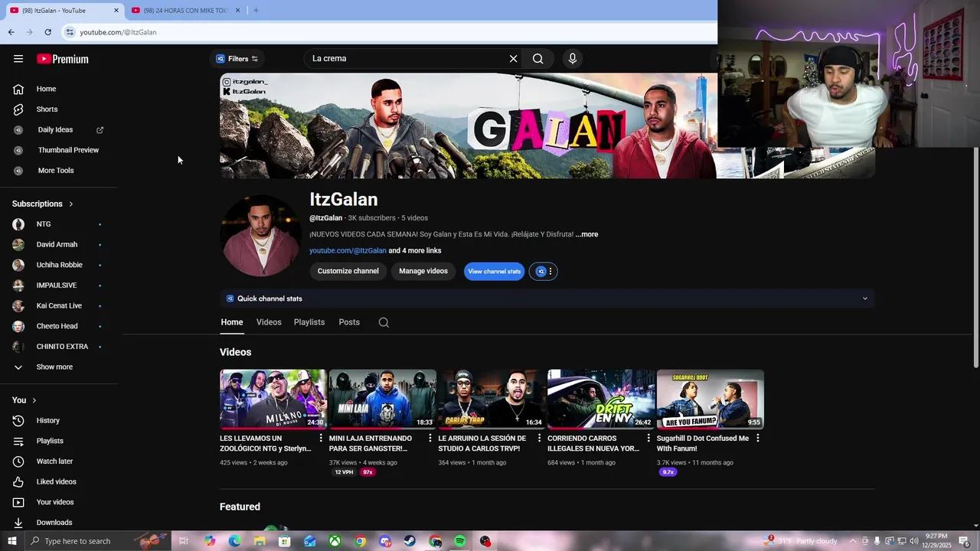The width and height of the screenshot is (980, 551).
Task: Expand Quick channel stats panel
Action: coord(547,298)
